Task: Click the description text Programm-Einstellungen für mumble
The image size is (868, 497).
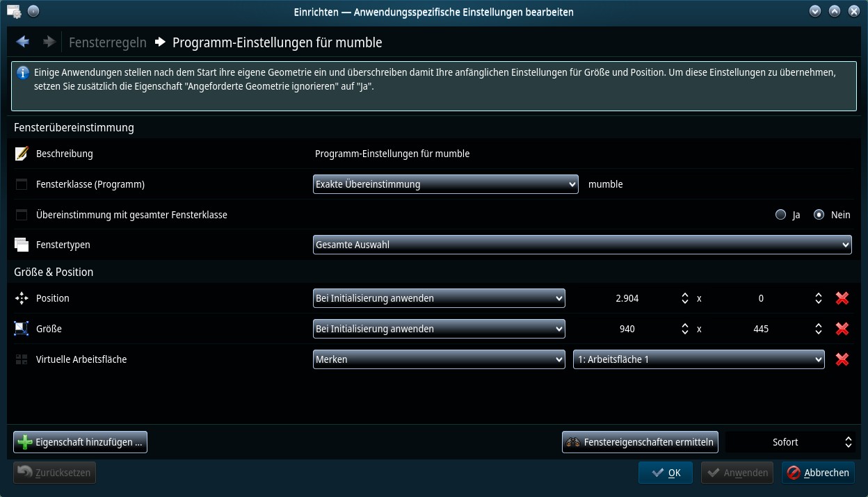Action: pyautogui.click(x=392, y=154)
